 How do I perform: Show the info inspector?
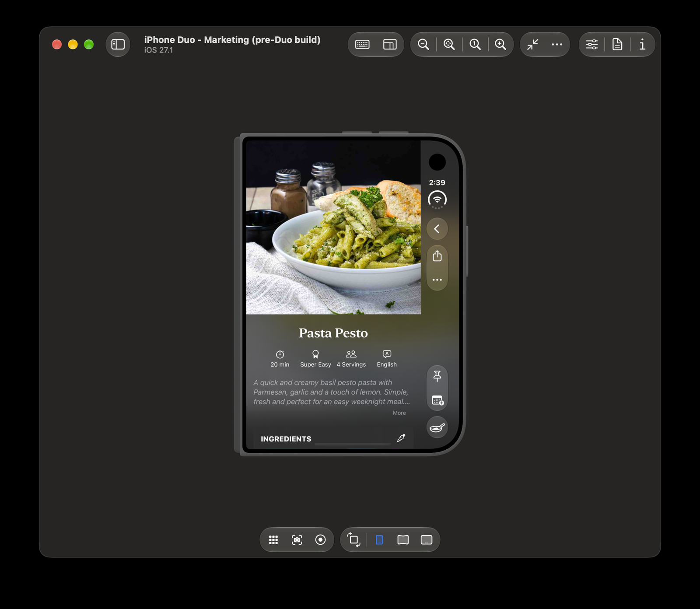point(642,44)
